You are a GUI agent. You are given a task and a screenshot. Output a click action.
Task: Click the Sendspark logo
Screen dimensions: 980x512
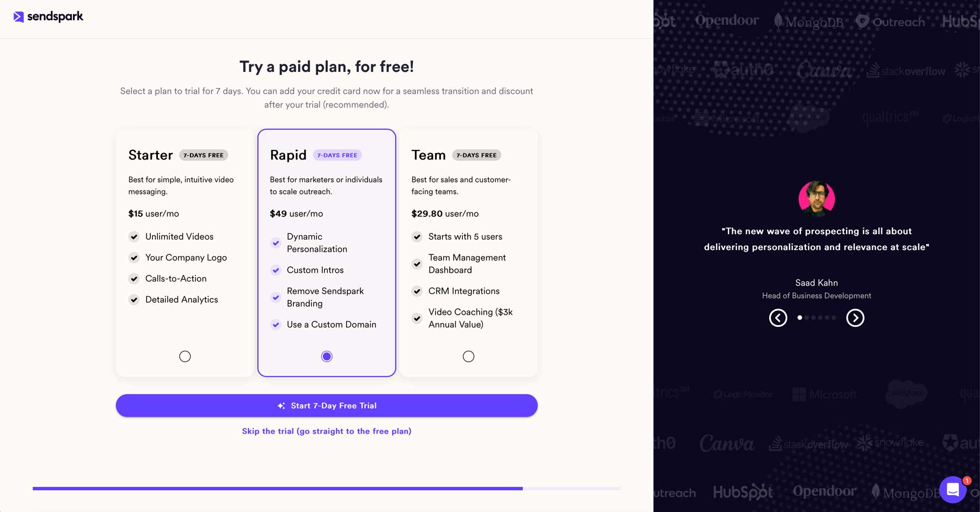(48, 17)
